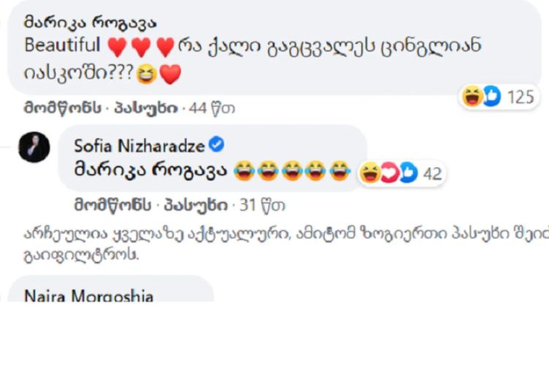549x392 pixels.
Task: Open Naira Morgoshia's profile name
Action: (89, 297)
